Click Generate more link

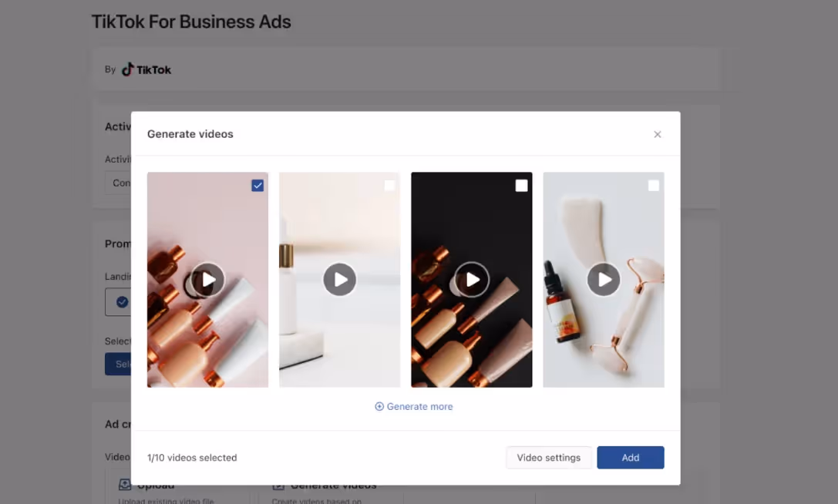[414, 407]
